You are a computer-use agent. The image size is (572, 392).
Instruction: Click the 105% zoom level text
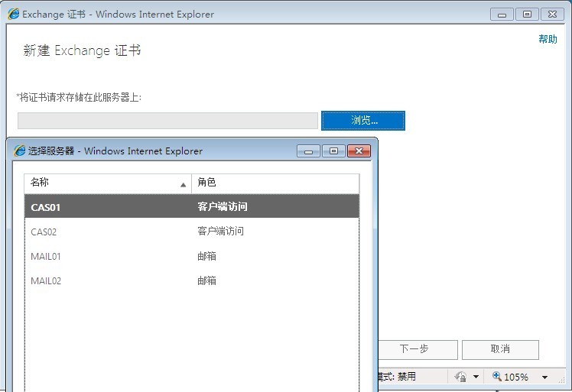(x=516, y=377)
